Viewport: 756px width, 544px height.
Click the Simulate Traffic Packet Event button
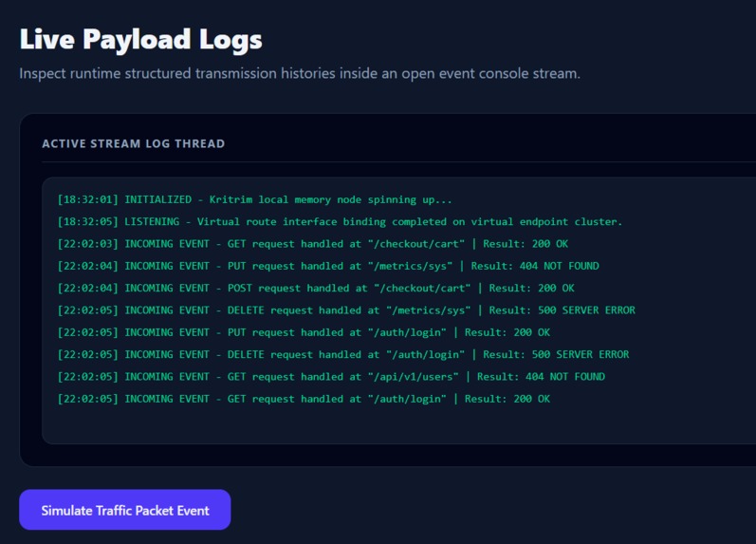(125, 510)
